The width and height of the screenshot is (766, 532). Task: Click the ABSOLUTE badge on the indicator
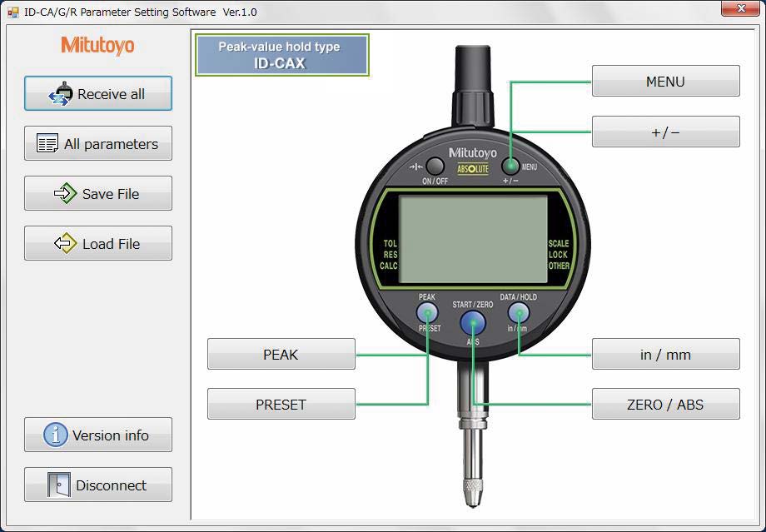coord(473,169)
